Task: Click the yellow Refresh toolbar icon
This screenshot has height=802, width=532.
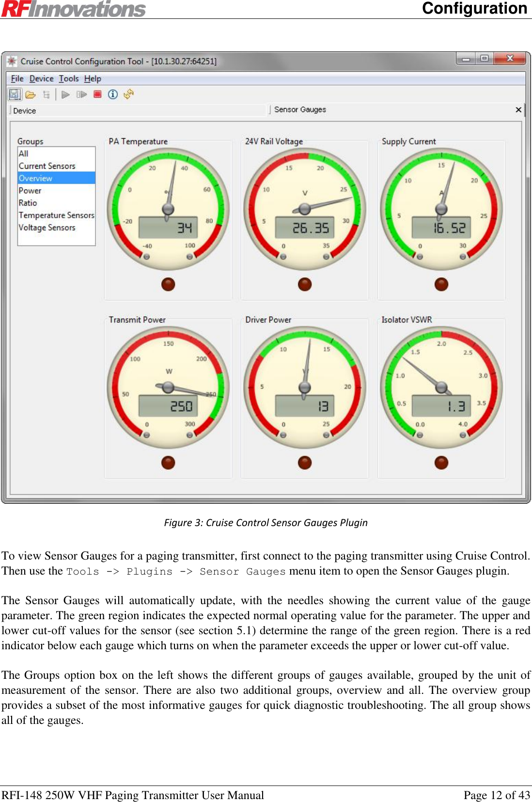Action: point(128,94)
